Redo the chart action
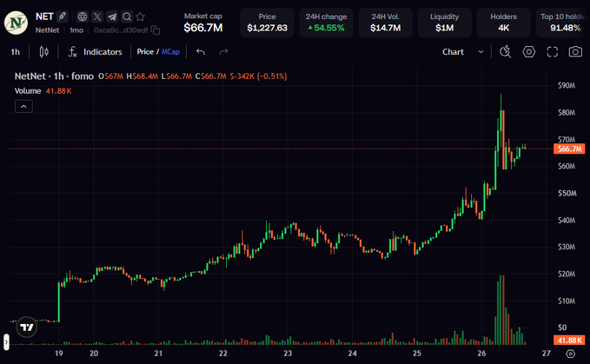 coord(223,52)
